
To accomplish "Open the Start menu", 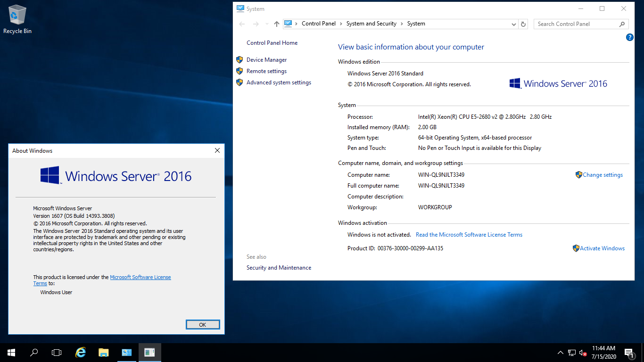I will (11, 352).
